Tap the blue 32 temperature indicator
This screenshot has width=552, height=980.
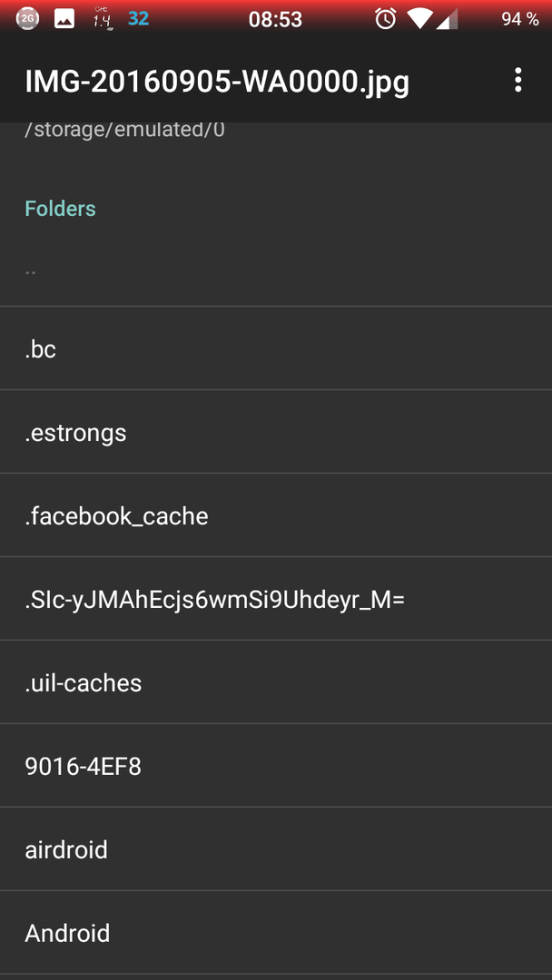(x=138, y=19)
